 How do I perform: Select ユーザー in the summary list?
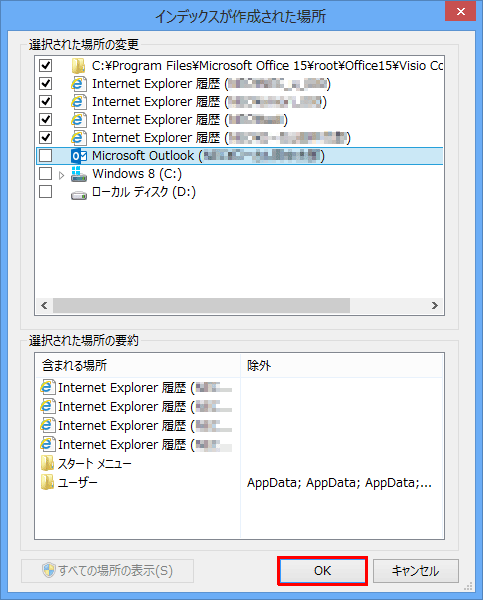coord(77,483)
